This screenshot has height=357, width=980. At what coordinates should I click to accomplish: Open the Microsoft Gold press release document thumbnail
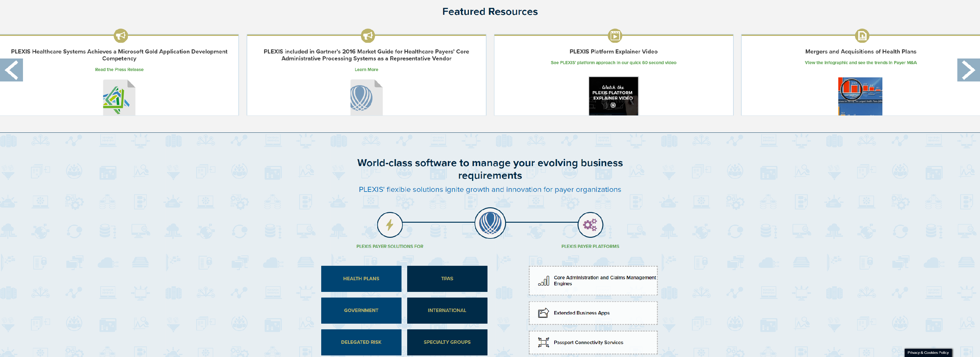click(119, 97)
